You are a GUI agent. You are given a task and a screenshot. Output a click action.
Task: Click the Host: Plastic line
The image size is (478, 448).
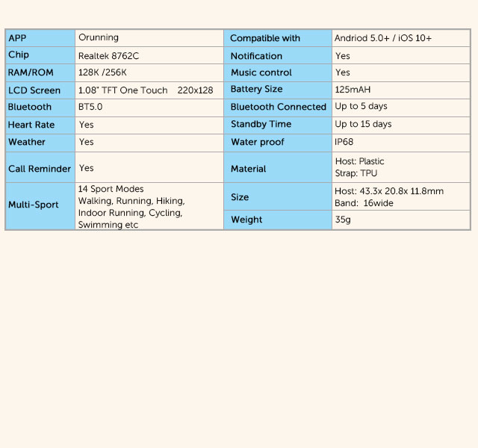359,161
